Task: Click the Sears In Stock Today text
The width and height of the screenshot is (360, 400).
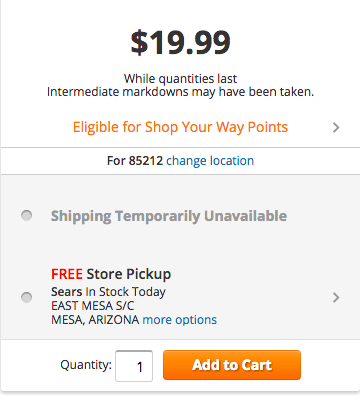Action: tap(108, 292)
